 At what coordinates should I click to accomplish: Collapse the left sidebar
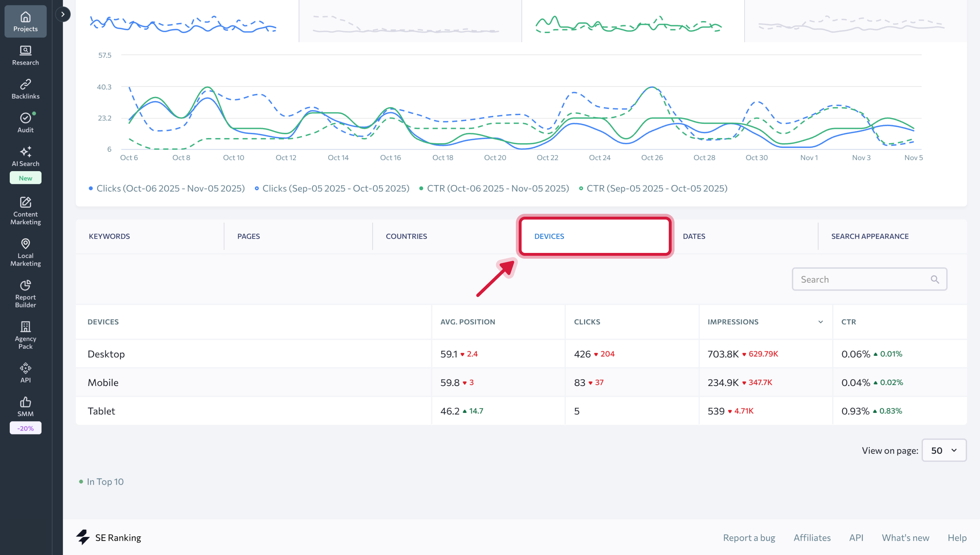[x=63, y=14]
